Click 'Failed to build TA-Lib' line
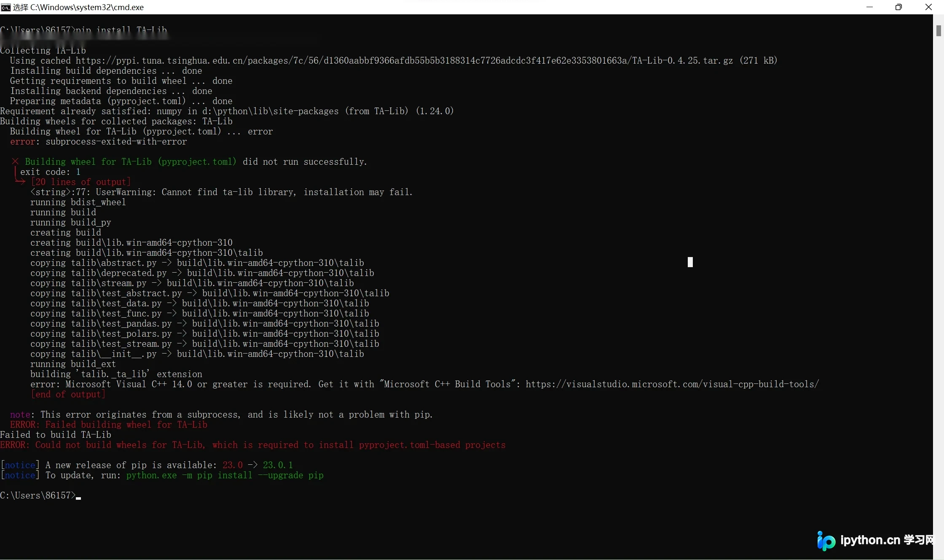The height and width of the screenshot is (560, 944). [56, 434]
